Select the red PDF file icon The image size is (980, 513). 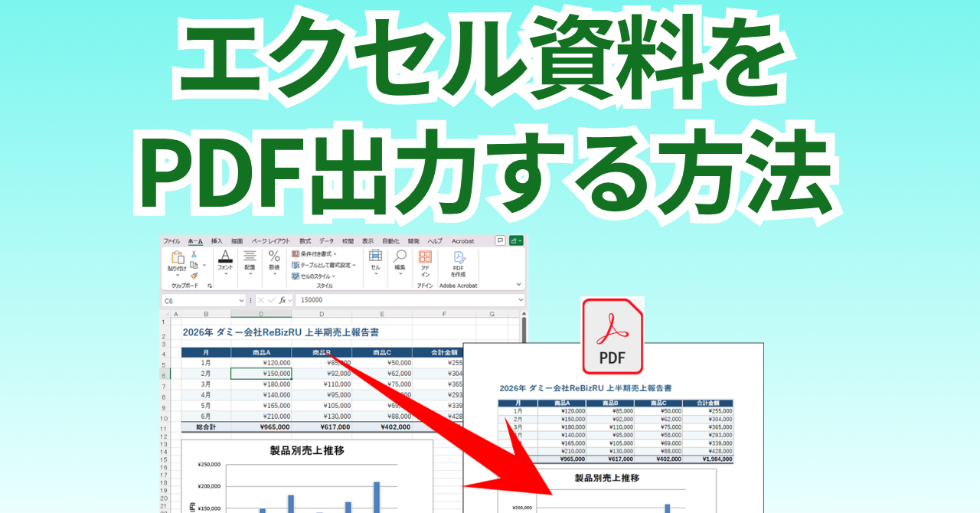612,336
